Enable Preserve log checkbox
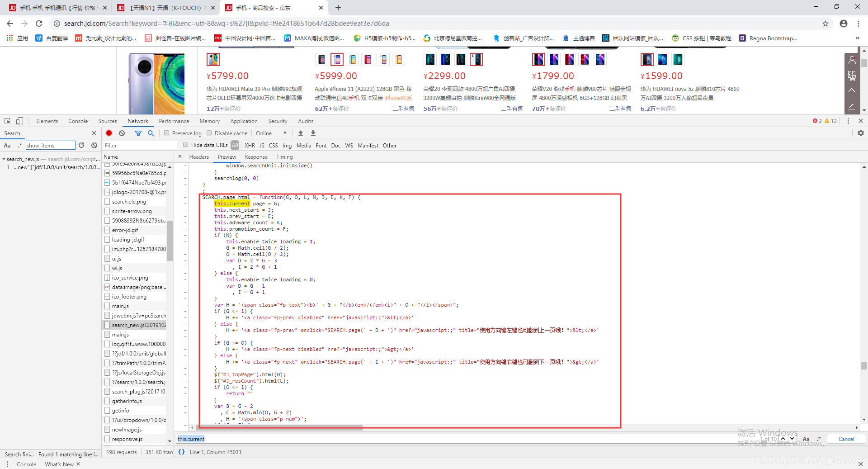Viewport: 868px width, 469px height. pyautogui.click(x=167, y=133)
